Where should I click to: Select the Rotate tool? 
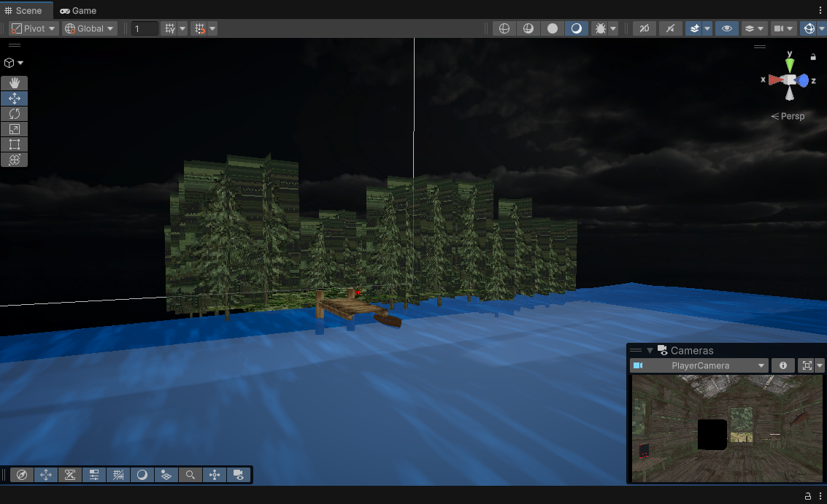click(15, 114)
